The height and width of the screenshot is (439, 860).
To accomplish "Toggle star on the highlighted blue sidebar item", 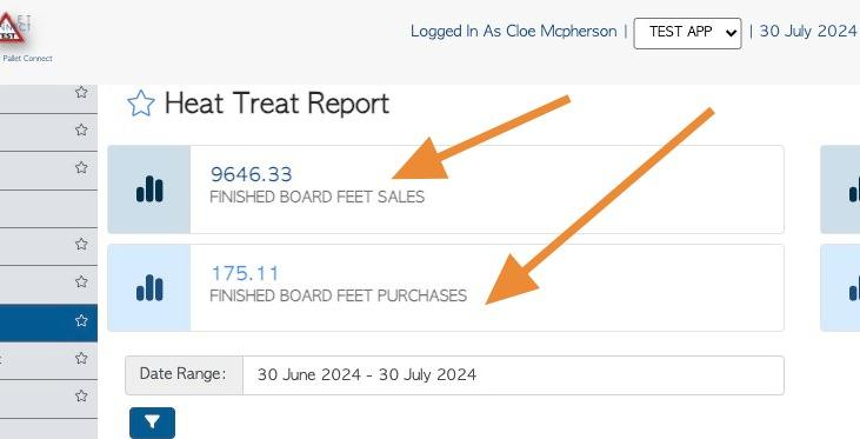I will (x=81, y=321).
